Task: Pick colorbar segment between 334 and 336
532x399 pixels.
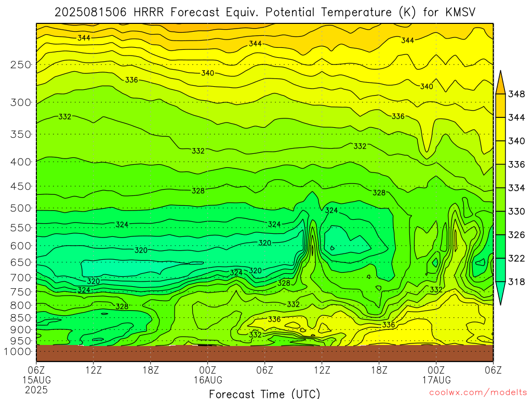Action: 500,176
